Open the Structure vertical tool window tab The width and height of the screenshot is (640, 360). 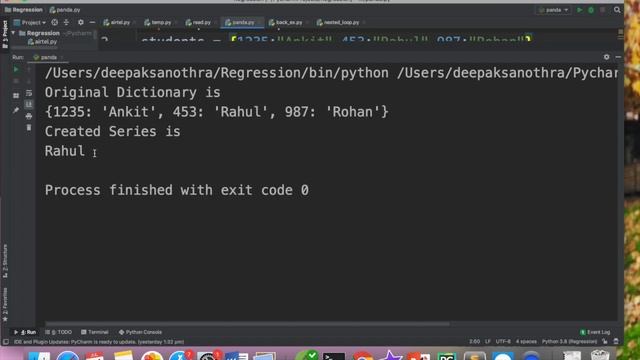coord(5,261)
